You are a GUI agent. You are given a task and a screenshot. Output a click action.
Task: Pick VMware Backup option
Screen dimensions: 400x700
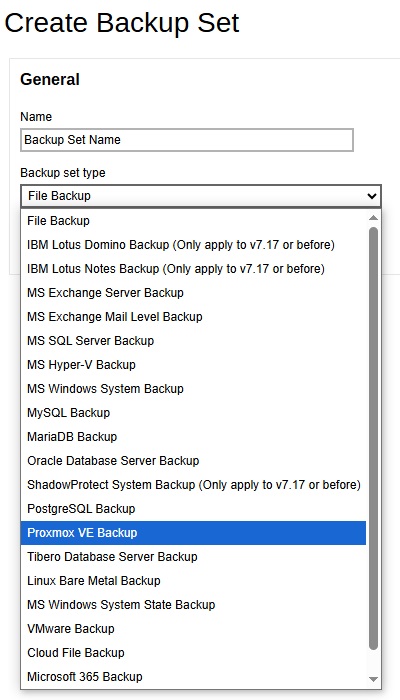(x=193, y=629)
